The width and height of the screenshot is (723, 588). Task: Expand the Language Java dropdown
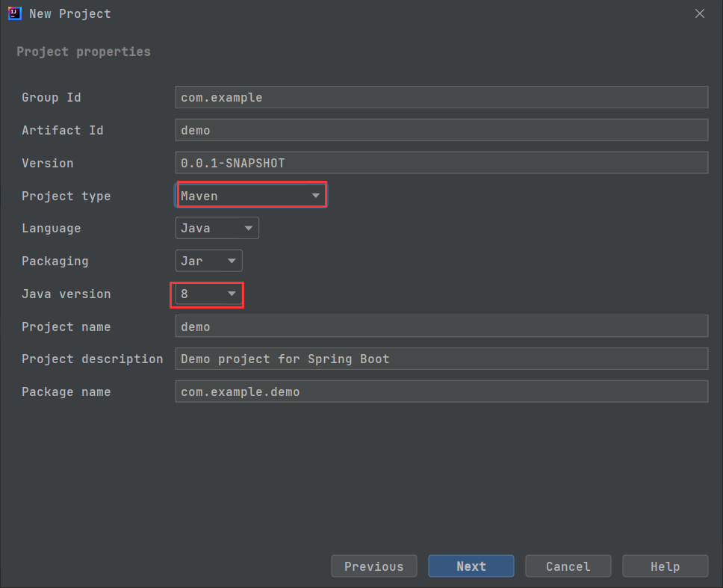[217, 229]
